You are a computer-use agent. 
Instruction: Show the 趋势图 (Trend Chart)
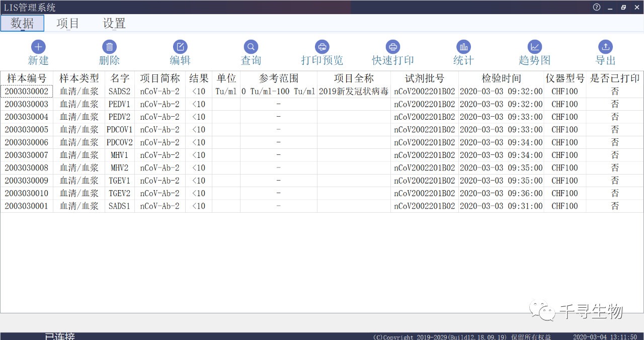[534, 47]
